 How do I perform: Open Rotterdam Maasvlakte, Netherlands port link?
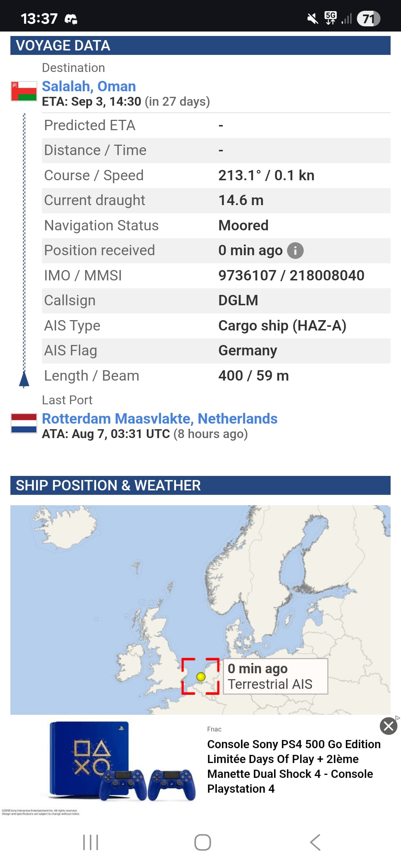[x=160, y=418]
